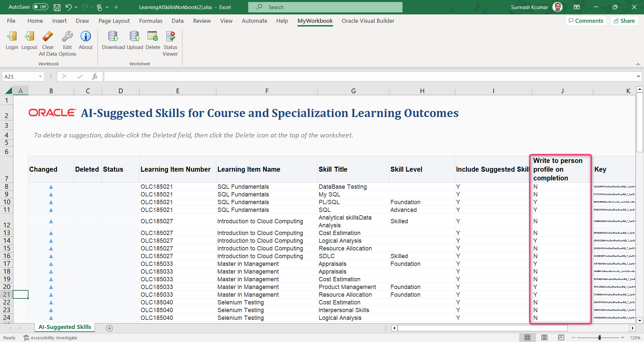Click the formula bar cancel X icon
The image size is (644, 342).
tap(65, 76)
